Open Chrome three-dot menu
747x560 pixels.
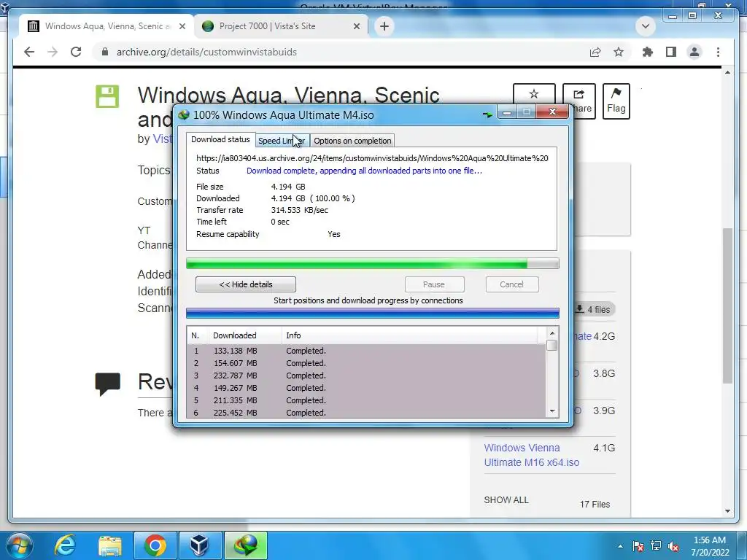point(718,52)
